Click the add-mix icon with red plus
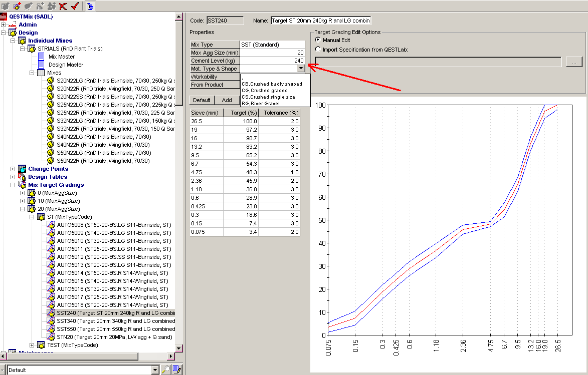This screenshot has width=588, height=375. point(17,6)
